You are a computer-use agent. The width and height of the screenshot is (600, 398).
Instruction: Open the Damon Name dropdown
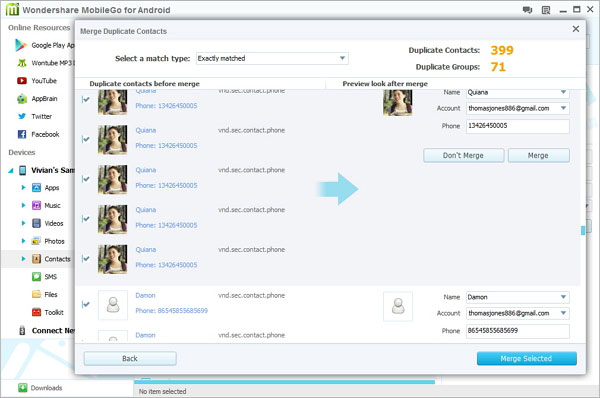coord(563,297)
